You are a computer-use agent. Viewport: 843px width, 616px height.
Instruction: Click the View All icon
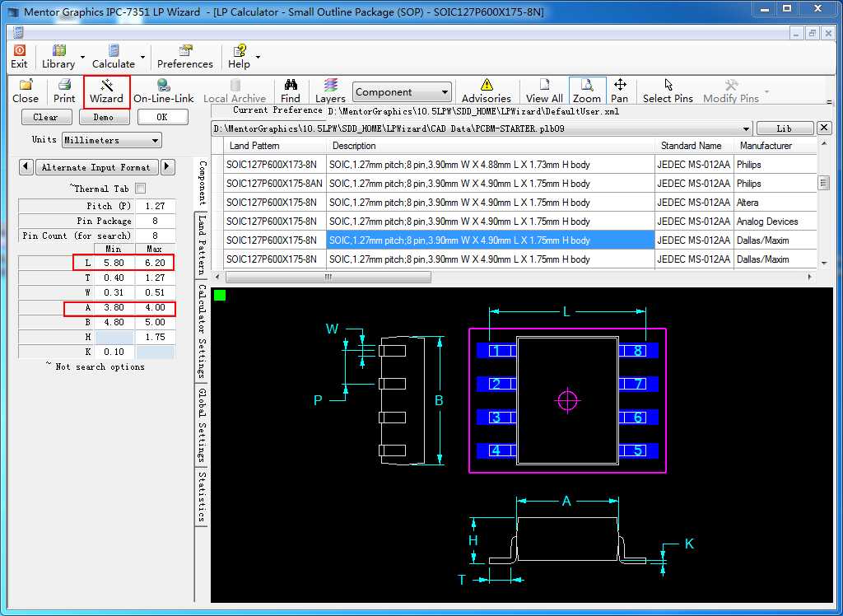tap(545, 85)
